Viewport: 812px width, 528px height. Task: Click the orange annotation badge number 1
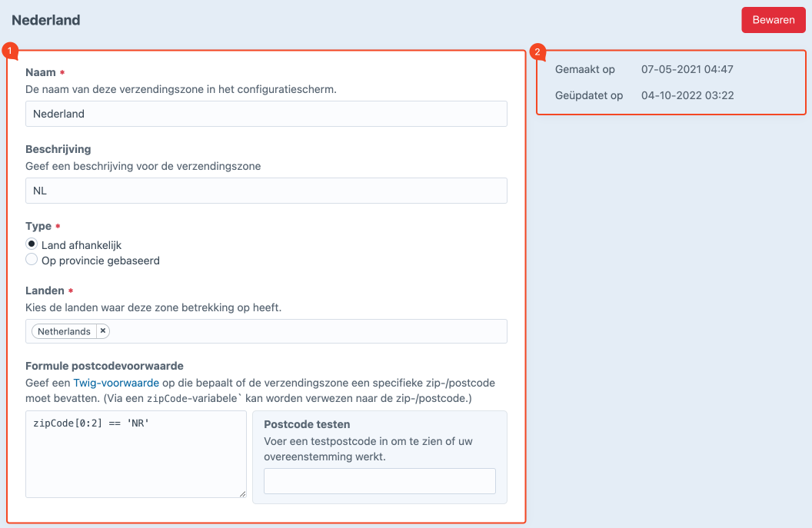pos(10,52)
